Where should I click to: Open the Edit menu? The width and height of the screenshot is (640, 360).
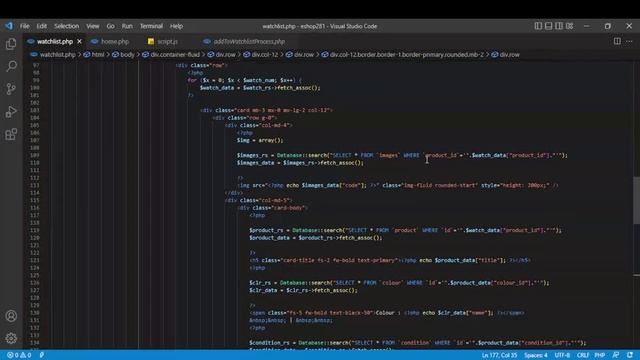pyautogui.click(x=42, y=26)
